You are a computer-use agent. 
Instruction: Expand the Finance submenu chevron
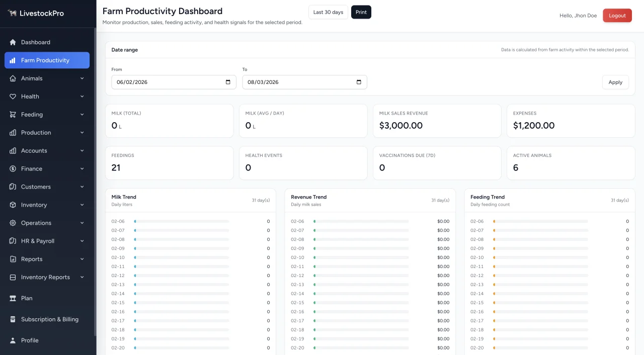pos(82,169)
